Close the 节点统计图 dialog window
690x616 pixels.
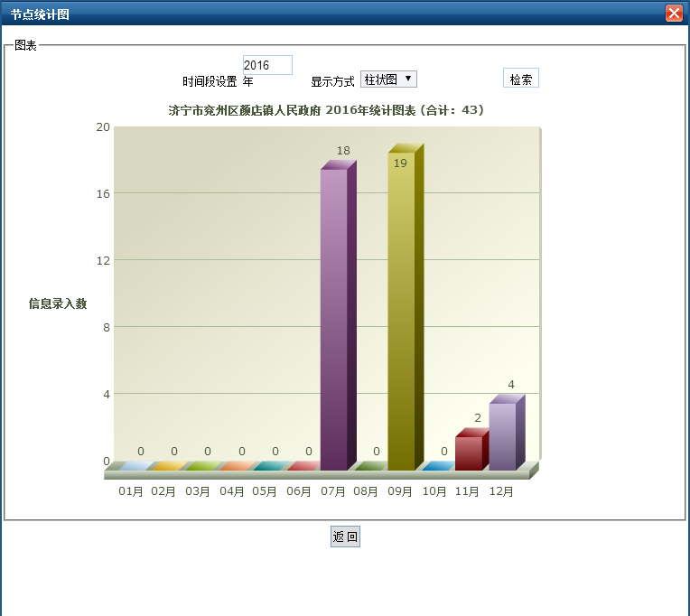(673, 14)
